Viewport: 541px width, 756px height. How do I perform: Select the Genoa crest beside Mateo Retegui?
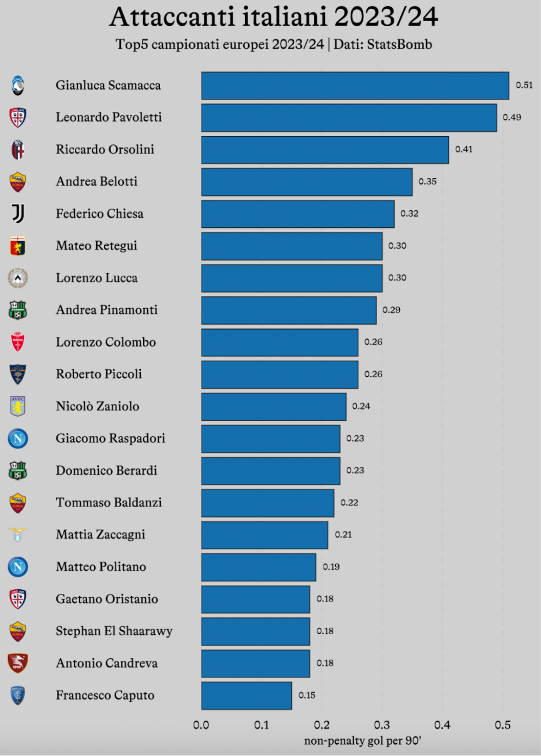coord(18,246)
